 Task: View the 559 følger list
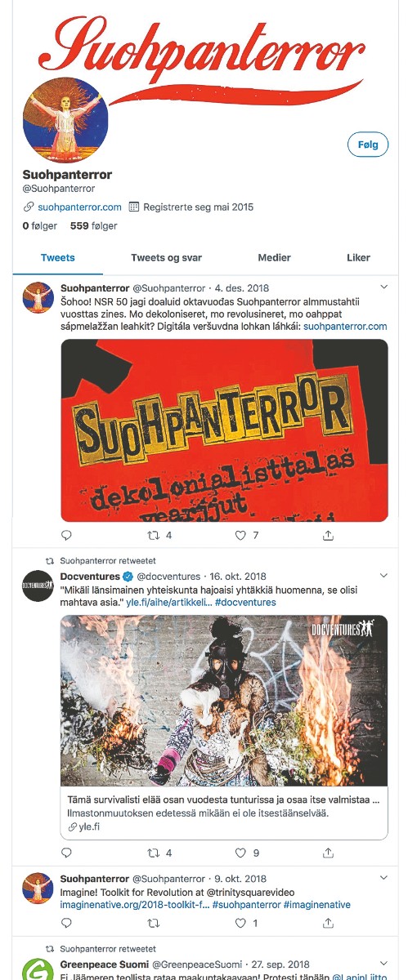pyautogui.click(x=93, y=225)
